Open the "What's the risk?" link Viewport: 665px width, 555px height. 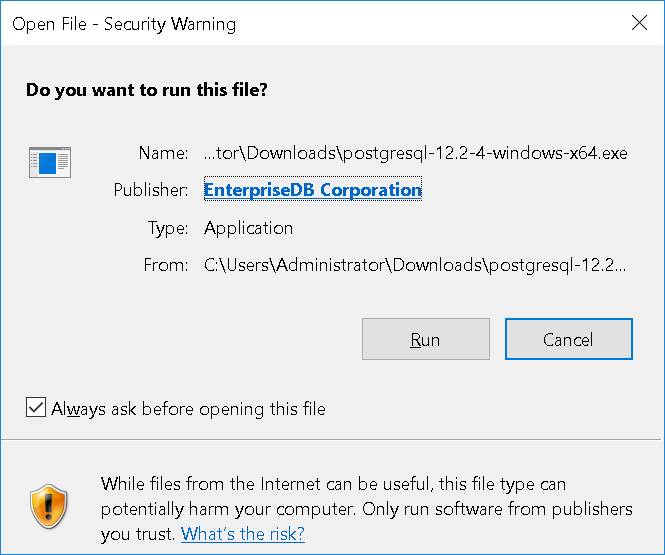(243, 534)
